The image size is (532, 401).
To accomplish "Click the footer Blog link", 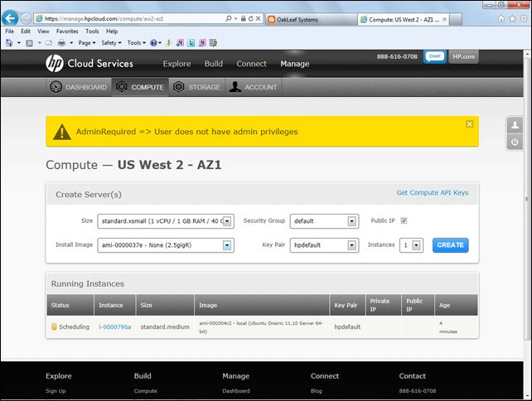I will (316, 391).
